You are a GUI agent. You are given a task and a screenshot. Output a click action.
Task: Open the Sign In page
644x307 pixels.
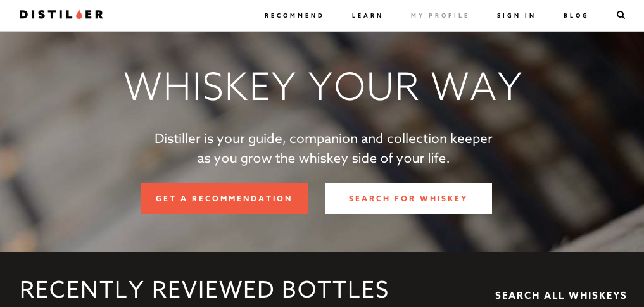pyautogui.click(x=516, y=16)
